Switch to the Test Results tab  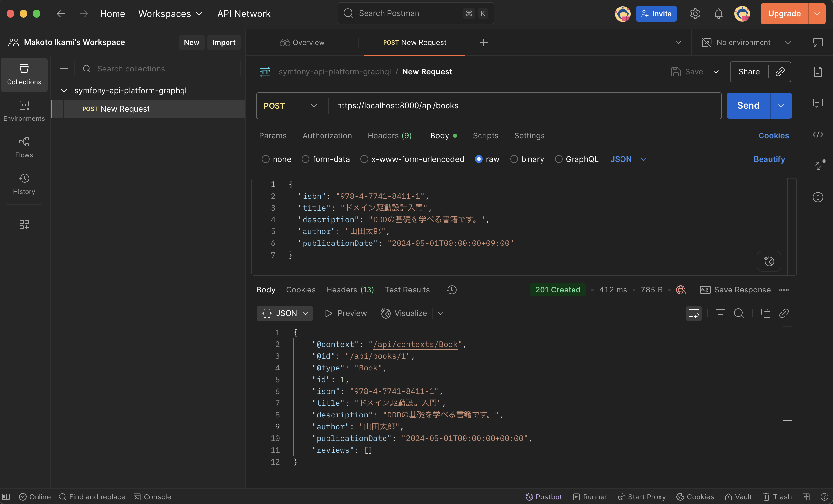(x=407, y=290)
